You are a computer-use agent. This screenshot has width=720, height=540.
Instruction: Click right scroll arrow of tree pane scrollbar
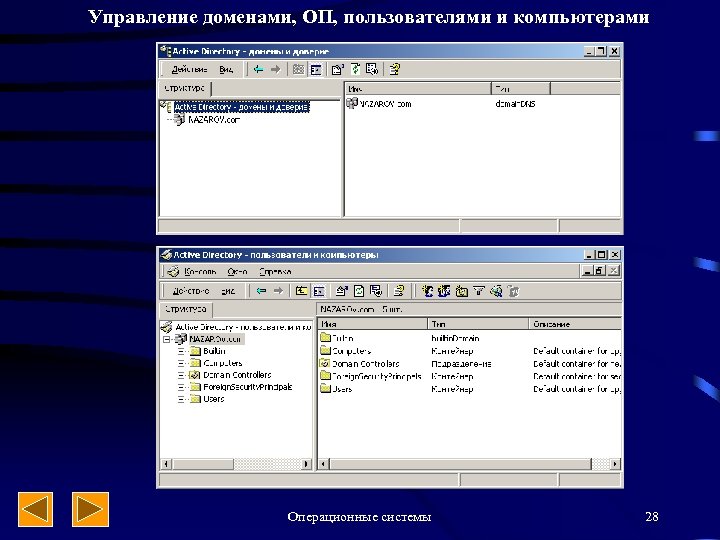click(306, 464)
